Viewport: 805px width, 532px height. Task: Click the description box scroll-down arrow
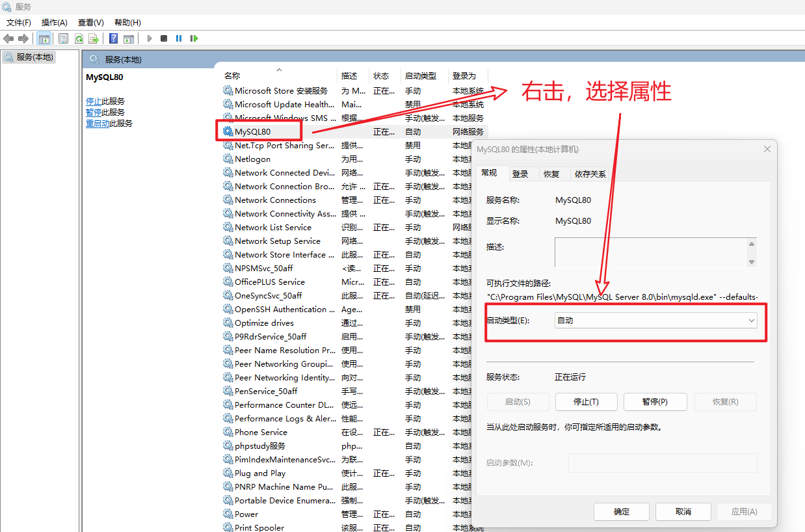[x=752, y=261]
